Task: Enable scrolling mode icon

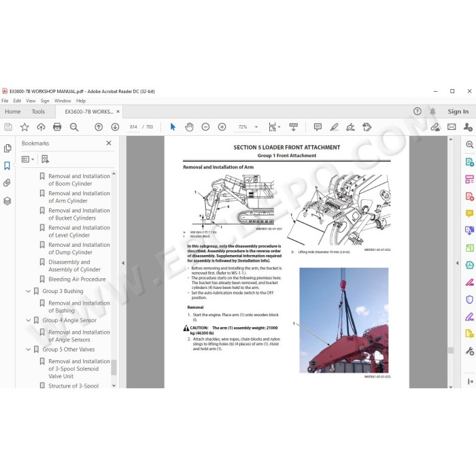Action: coord(293,127)
